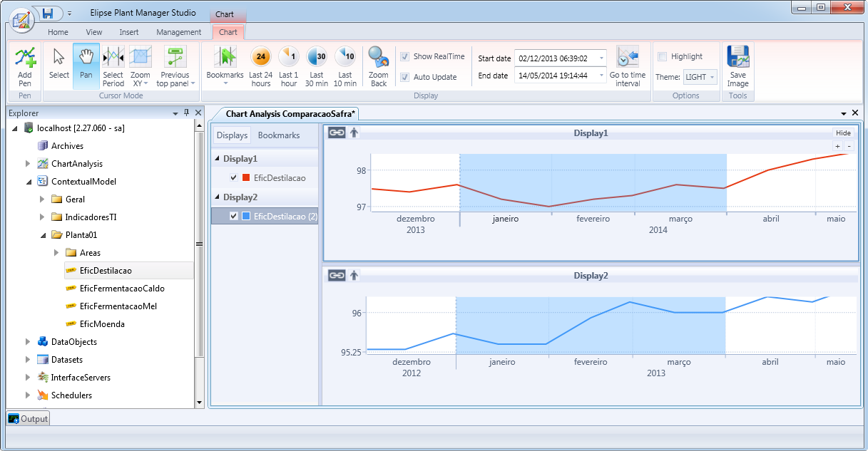
Task: Switch to the Bookmarks panel tab
Action: (279, 135)
